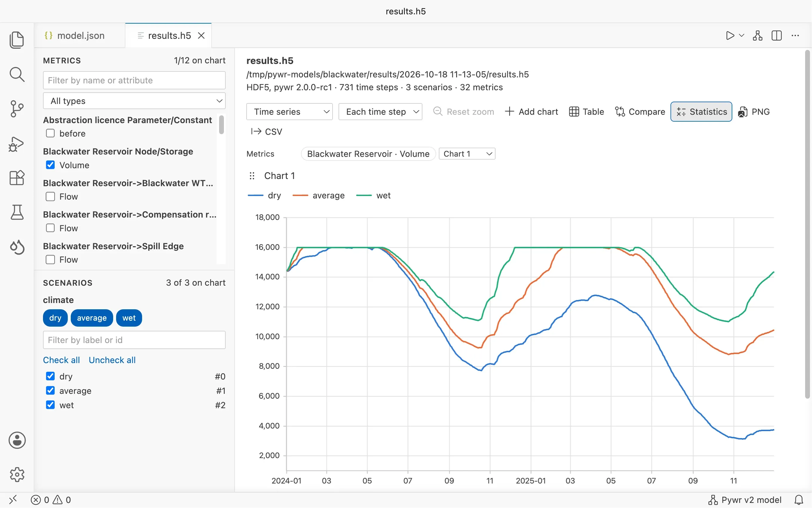This screenshot has height=508, width=812.
Task: Open the Each time step aggregation dropdown
Action: (380, 111)
